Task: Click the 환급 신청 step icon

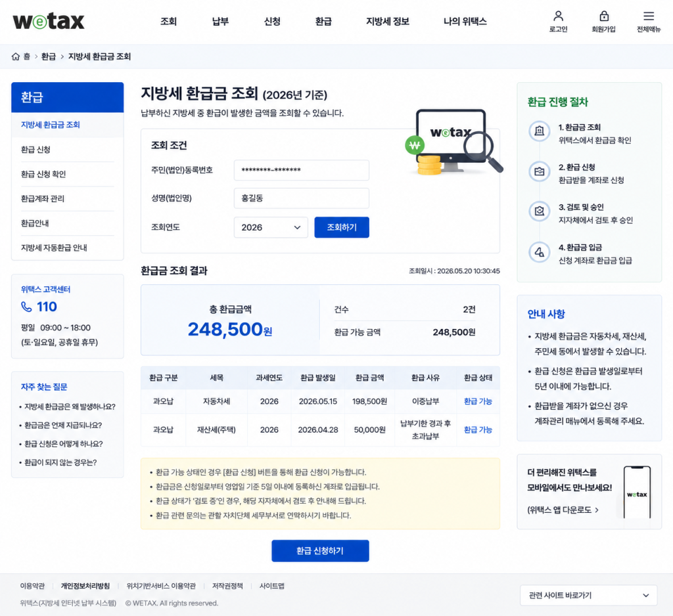Action: point(539,171)
